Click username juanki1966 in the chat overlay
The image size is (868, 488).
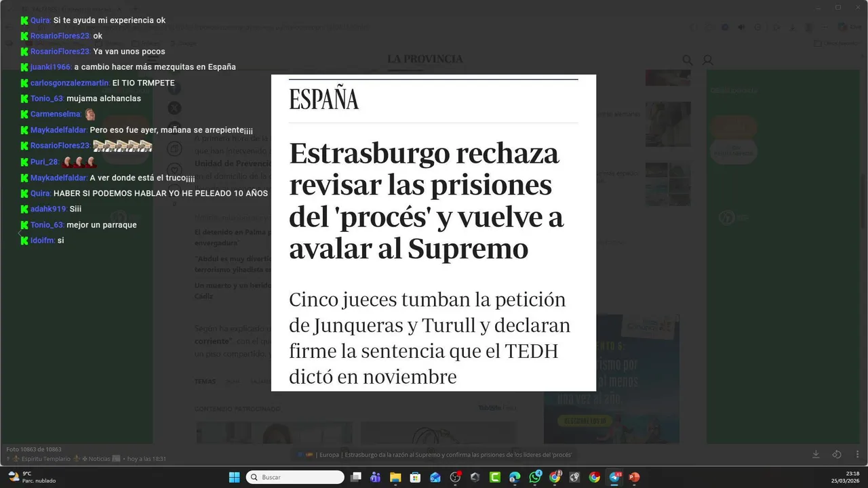pos(51,67)
